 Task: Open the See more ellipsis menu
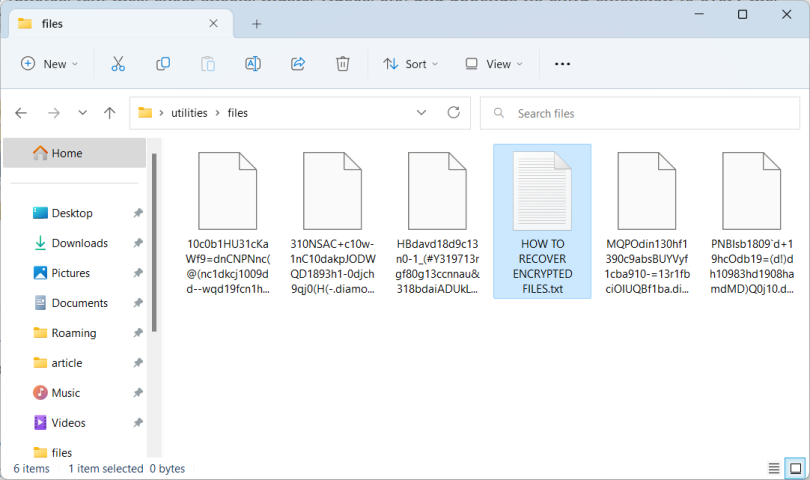click(x=562, y=64)
